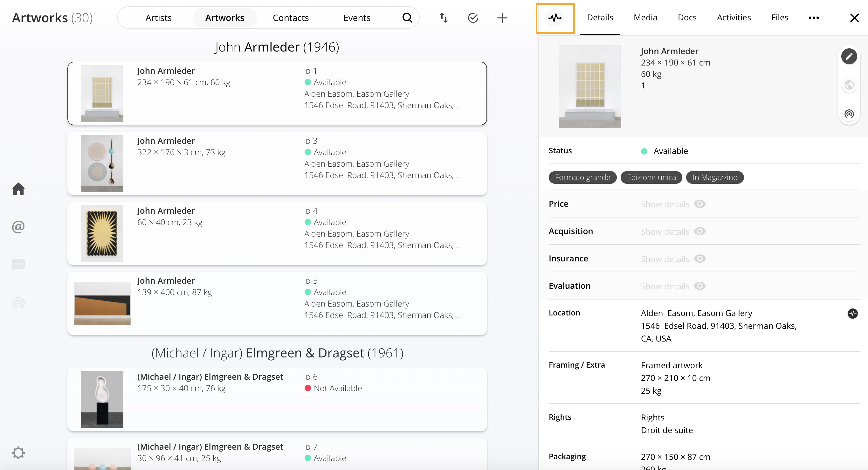This screenshot has height=470, width=868.
Task: Open the Details tab
Action: tap(600, 17)
